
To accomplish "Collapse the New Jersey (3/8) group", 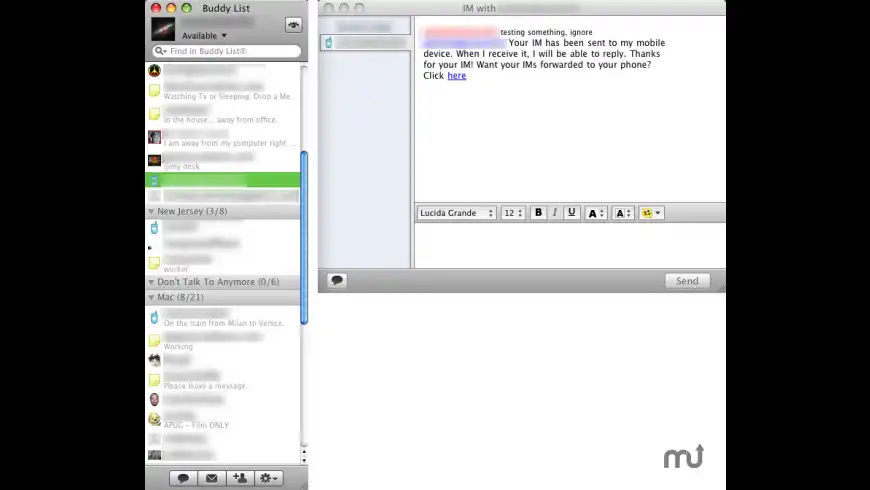I will click(x=151, y=211).
